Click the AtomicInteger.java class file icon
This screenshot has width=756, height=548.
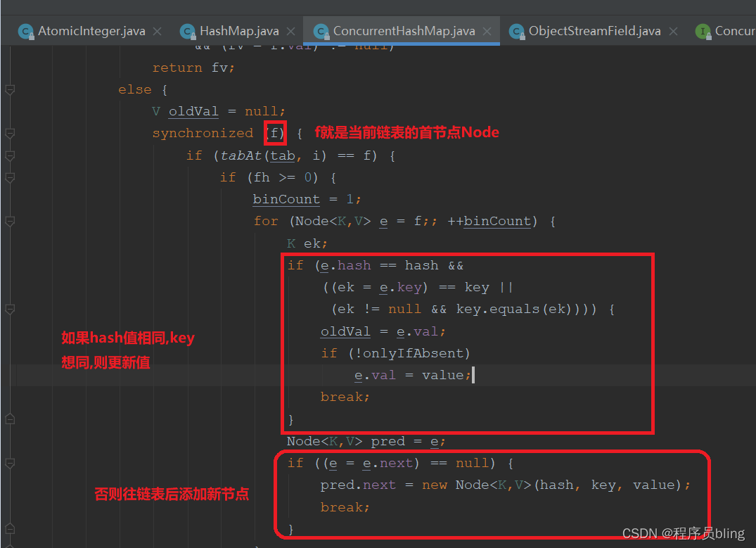pyautogui.click(x=26, y=32)
